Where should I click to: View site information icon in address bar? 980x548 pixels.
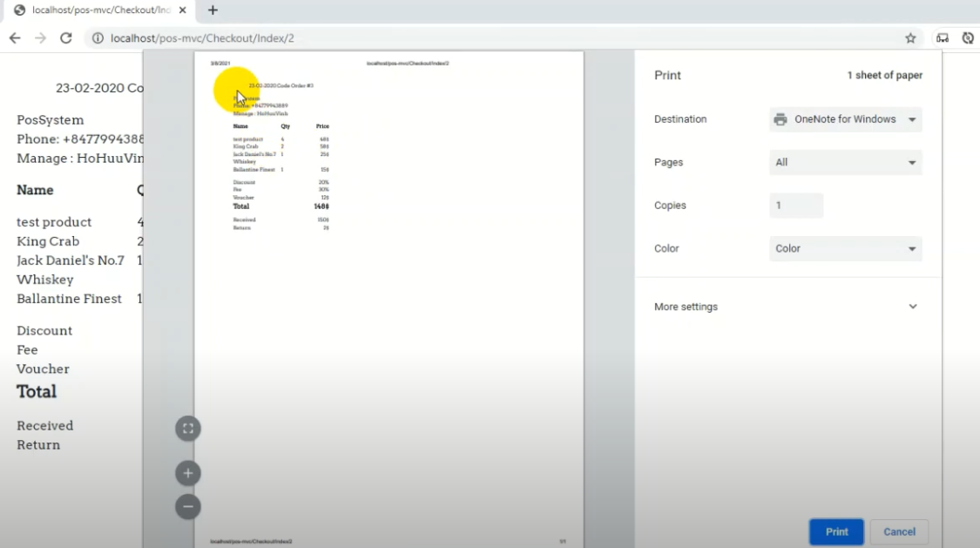(x=98, y=38)
